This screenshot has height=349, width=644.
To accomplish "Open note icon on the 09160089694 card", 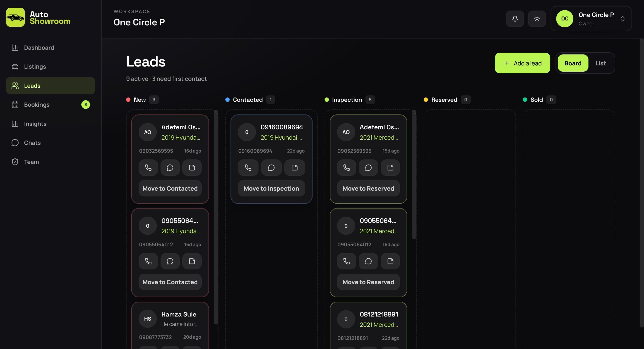I will pyautogui.click(x=294, y=167).
